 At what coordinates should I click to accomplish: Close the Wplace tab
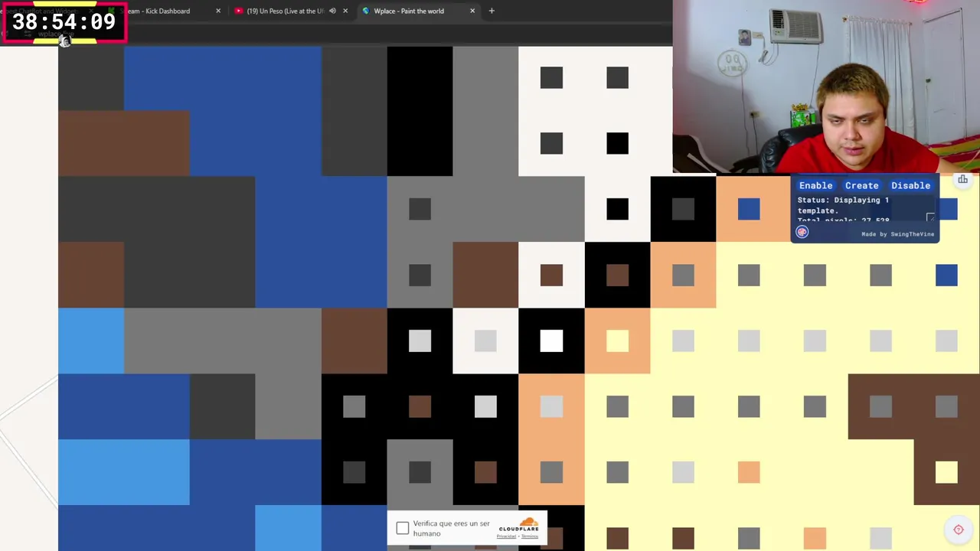472,11
